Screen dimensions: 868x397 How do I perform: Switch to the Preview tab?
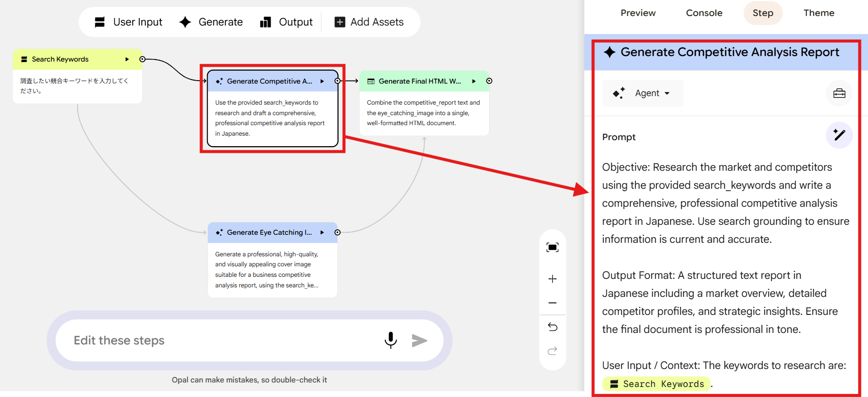pyautogui.click(x=638, y=13)
